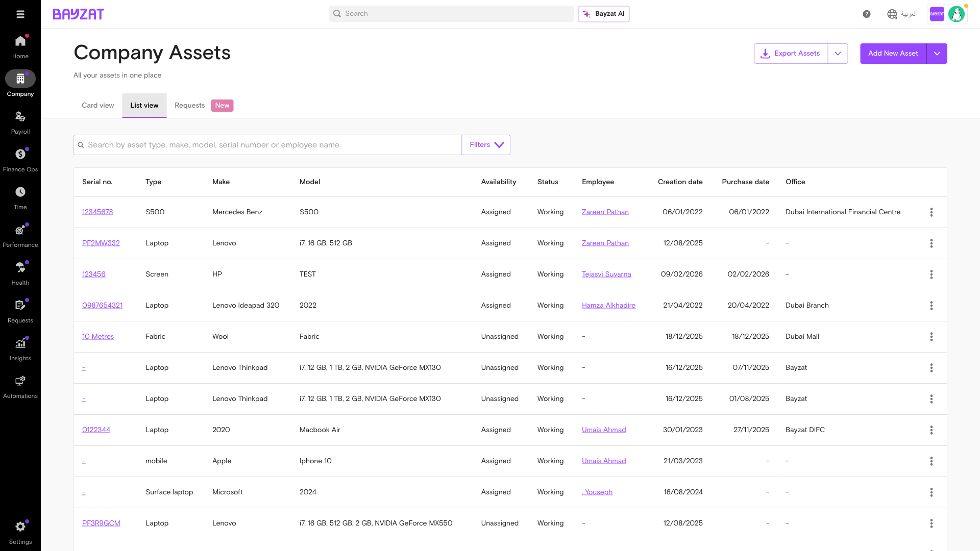Screen dimensions: 980x551
Task: Click the Add New Asset button
Action: [893, 54]
